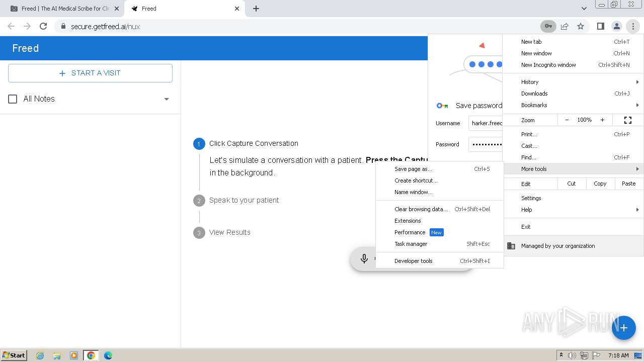
Task: Open Performance menu item
Action: point(439,232)
